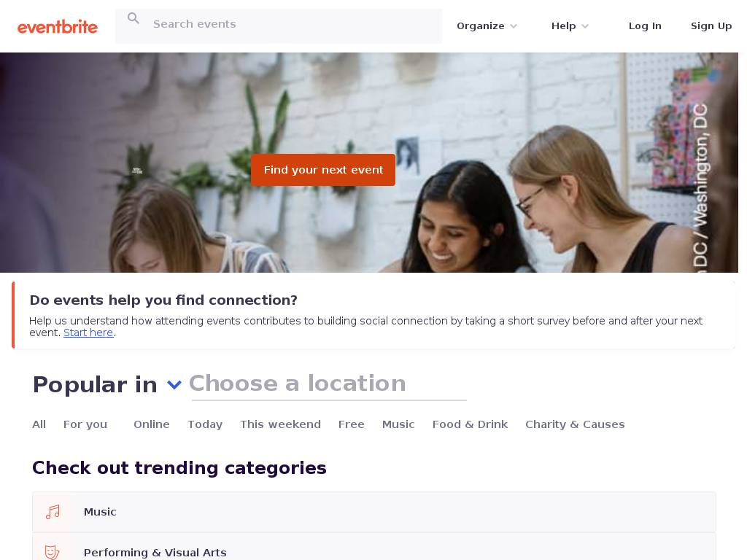Screen dimensions: 747x560
Task: Follow the Start here survey link
Action: pyautogui.click(x=88, y=332)
